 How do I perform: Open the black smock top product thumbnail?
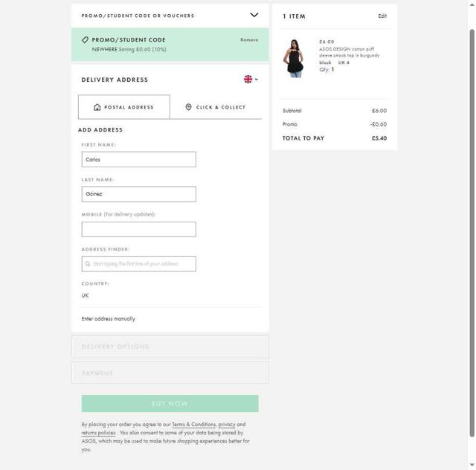click(295, 59)
